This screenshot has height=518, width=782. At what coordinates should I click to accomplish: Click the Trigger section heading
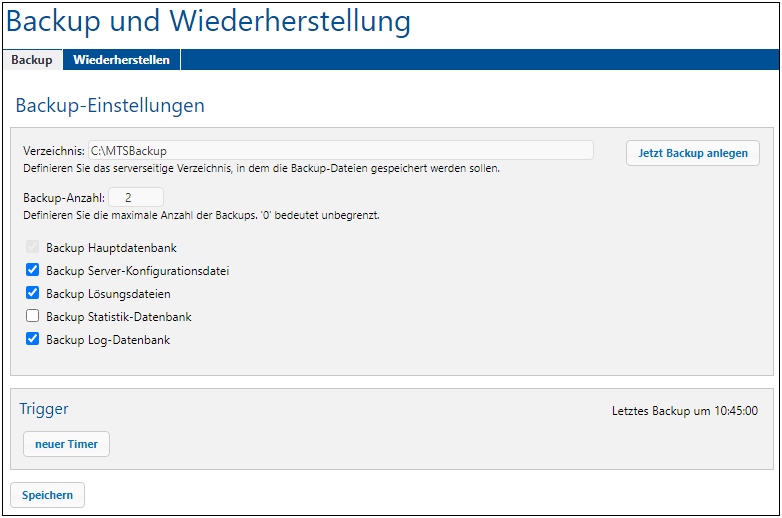[x=44, y=409]
